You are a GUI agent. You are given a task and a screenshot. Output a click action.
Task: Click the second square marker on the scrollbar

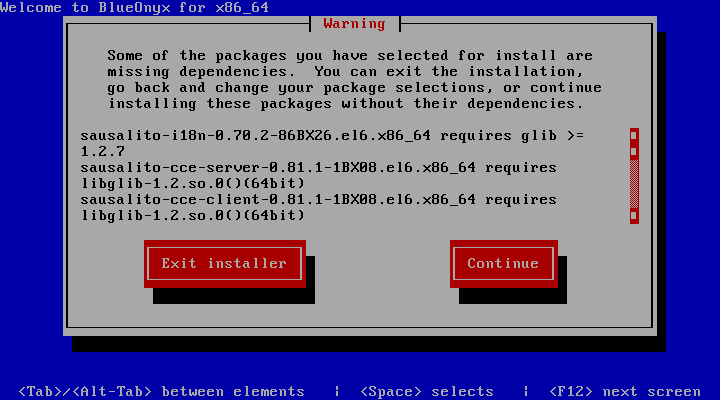(x=634, y=152)
